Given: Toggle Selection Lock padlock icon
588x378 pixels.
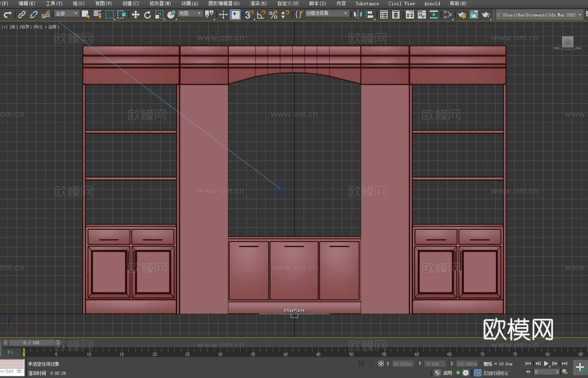Looking at the screenshot, I should tap(371, 364).
